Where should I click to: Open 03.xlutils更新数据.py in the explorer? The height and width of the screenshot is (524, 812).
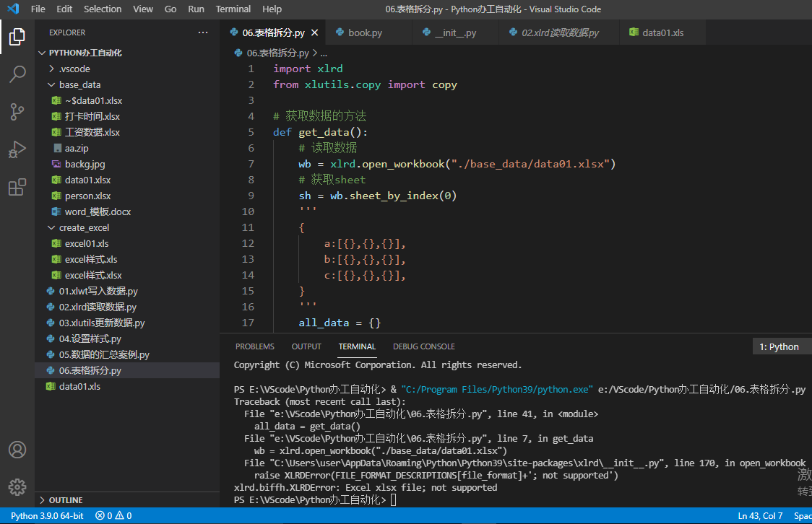(x=127, y=323)
